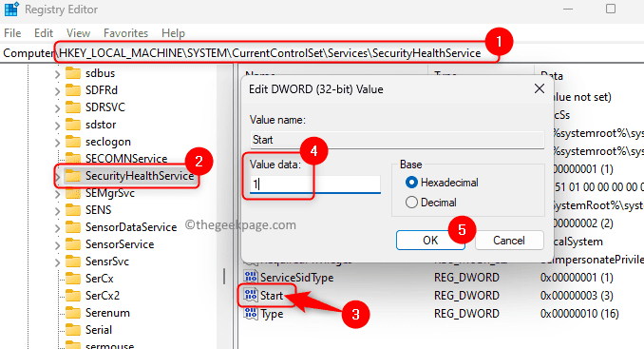The width and height of the screenshot is (644, 349).
Task: Select the SerCx2 tree label
Action: (103, 296)
